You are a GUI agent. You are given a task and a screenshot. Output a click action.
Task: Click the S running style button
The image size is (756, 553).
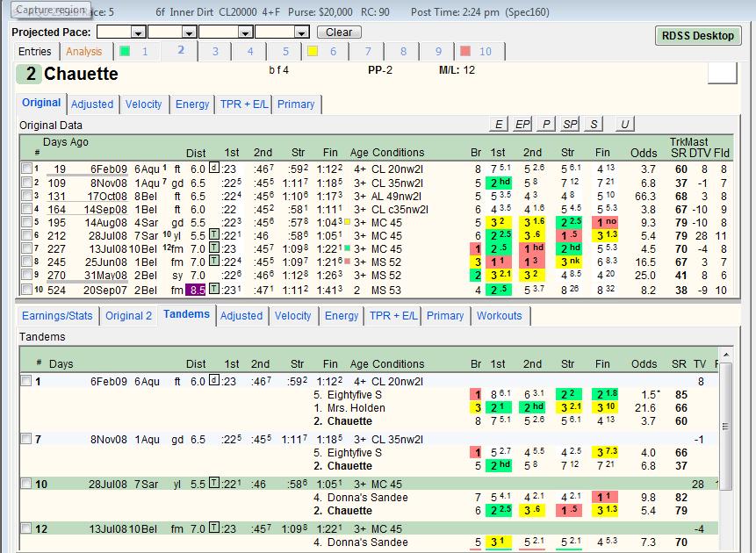click(594, 124)
